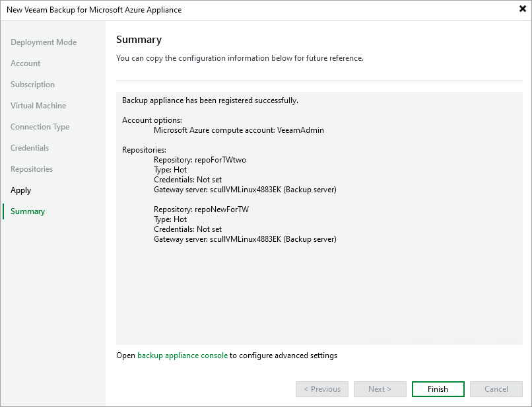Select the Account step
The image size is (532, 407).
click(x=26, y=63)
